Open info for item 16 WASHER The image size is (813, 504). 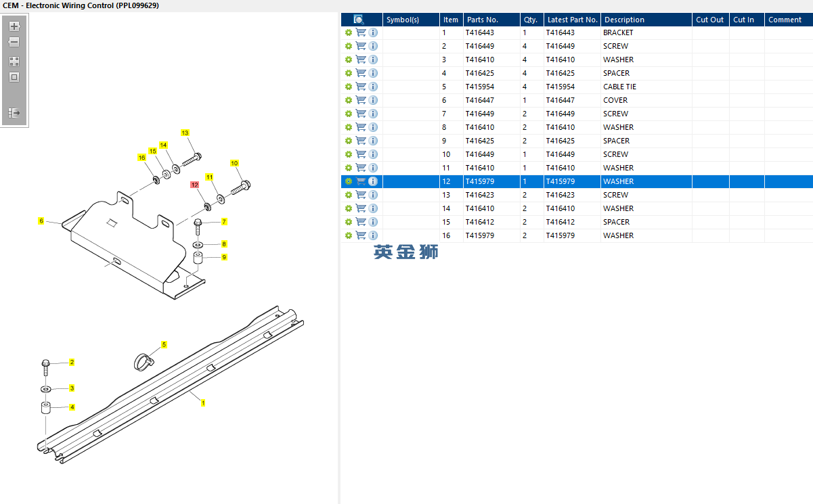click(373, 235)
